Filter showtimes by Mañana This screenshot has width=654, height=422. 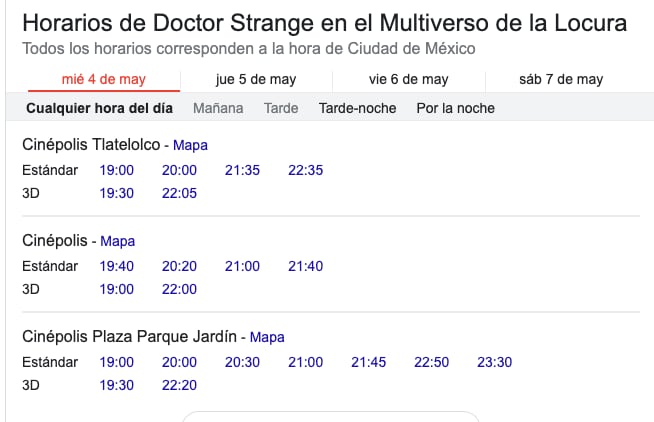[x=218, y=108]
